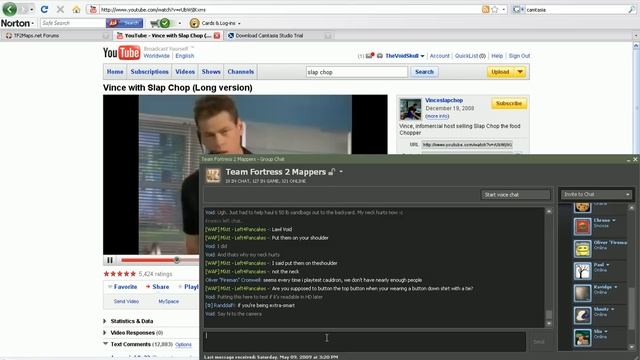
Task: Open the browser home page icon
Action: [76, 9]
